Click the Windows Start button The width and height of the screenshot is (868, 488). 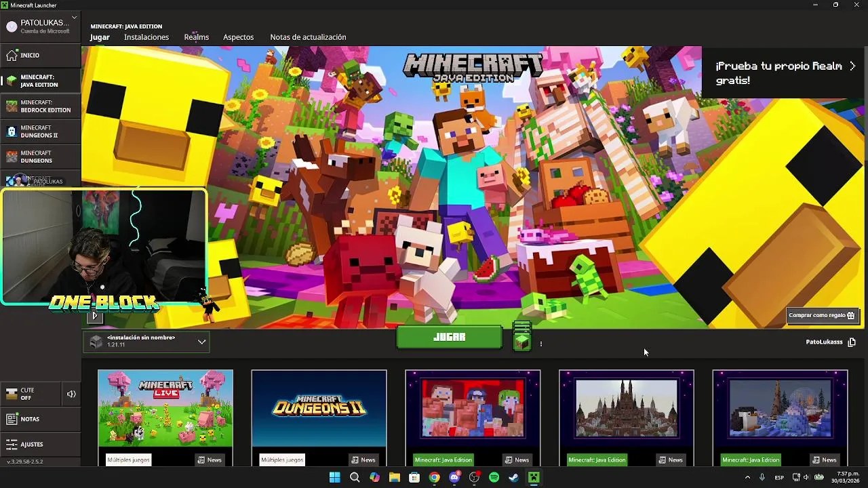(334, 478)
